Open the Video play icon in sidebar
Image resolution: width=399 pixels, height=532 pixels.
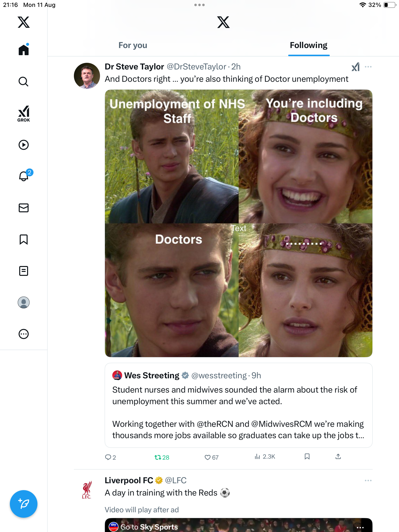pos(24,145)
